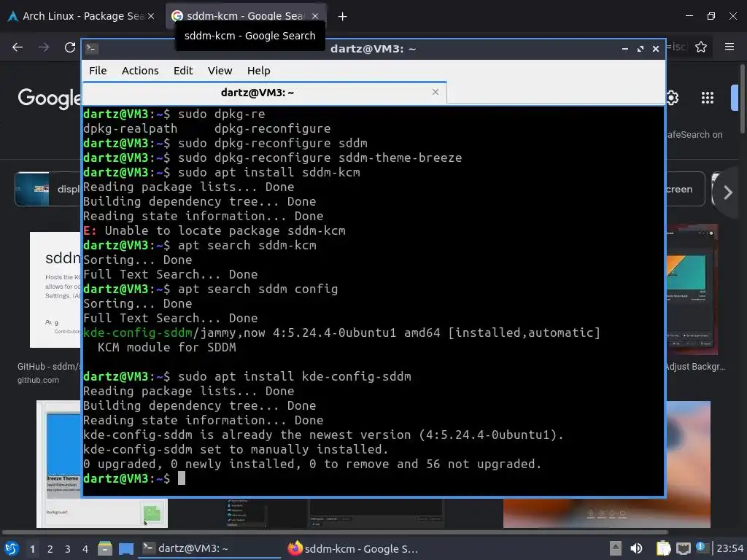Go forward in Firefox history
The width and height of the screenshot is (747, 560).
coord(44,47)
